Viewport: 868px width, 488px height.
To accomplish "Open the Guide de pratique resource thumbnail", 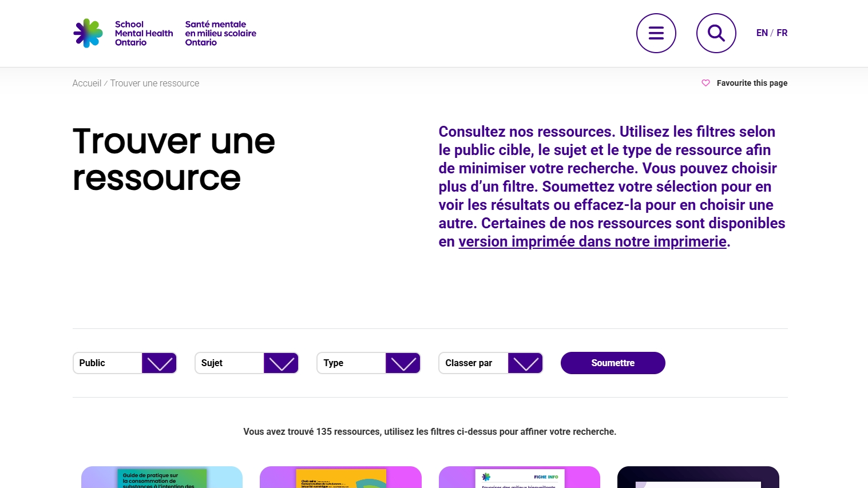I will point(162,478).
